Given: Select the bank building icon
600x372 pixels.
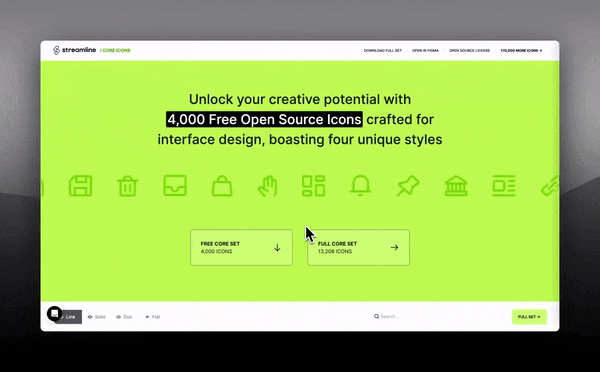Looking at the screenshot, I should (456, 186).
